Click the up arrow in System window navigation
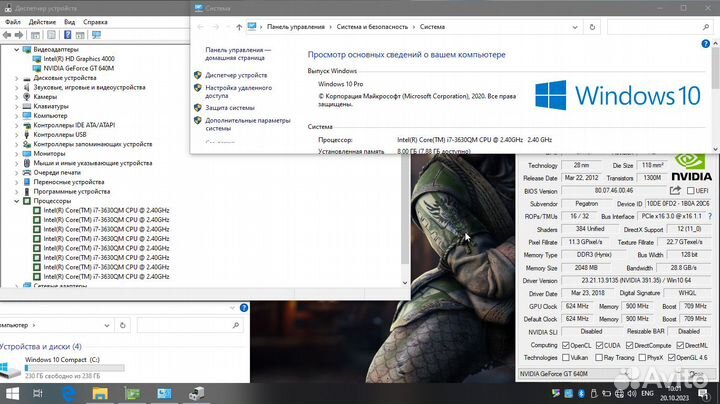The width and height of the screenshot is (720, 404). click(x=238, y=27)
